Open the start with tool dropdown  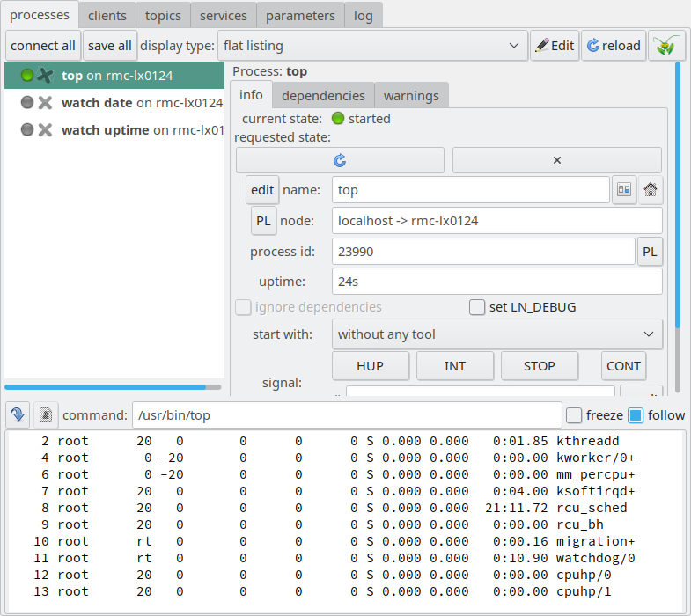point(497,334)
